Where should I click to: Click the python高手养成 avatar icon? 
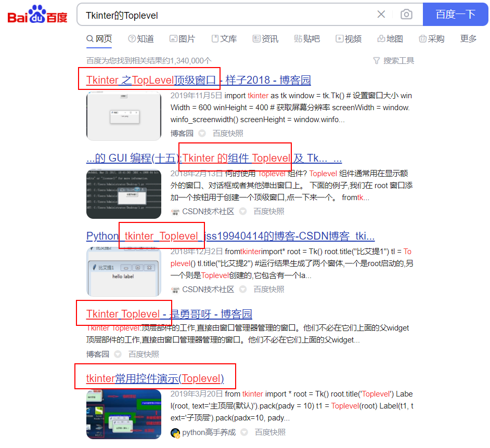coord(175,433)
